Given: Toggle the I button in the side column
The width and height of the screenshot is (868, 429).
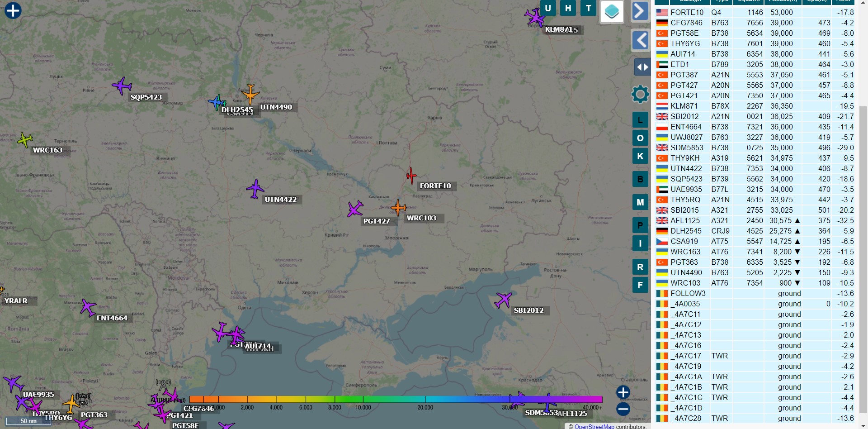Looking at the screenshot, I should click(x=640, y=243).
